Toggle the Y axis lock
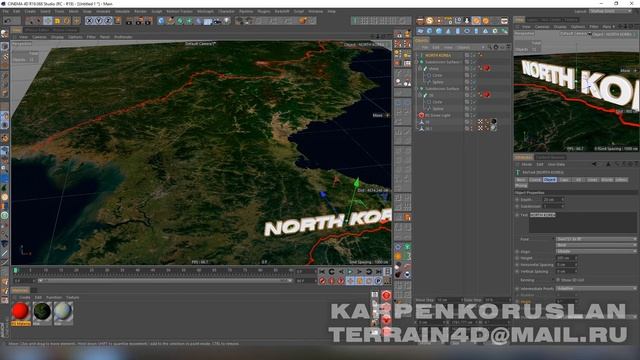640x360 pixels. pos(98,21)
